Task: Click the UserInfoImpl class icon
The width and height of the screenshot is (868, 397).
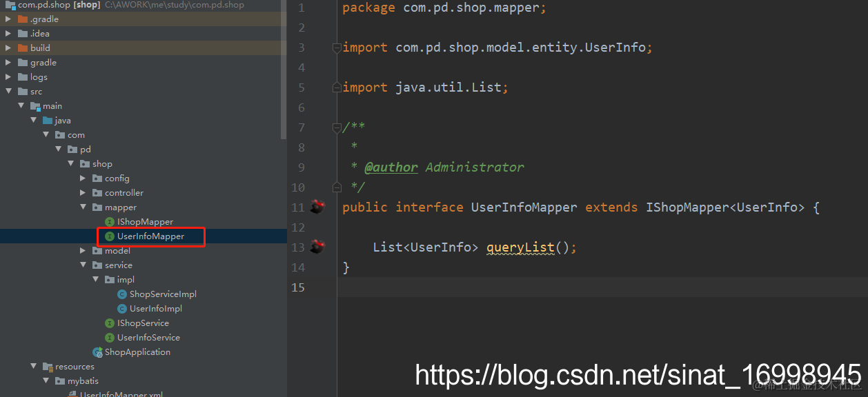Action: (x=122, y=309)
